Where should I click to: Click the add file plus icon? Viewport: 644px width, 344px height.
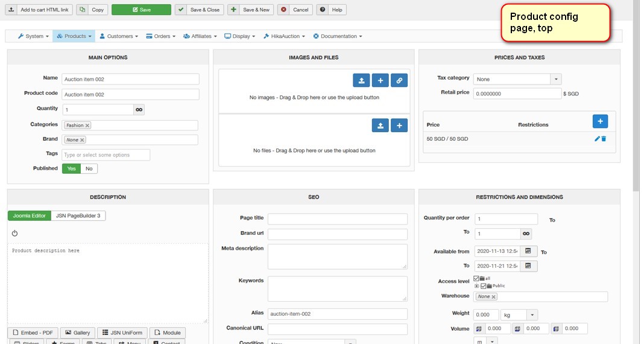coord(399,126)
